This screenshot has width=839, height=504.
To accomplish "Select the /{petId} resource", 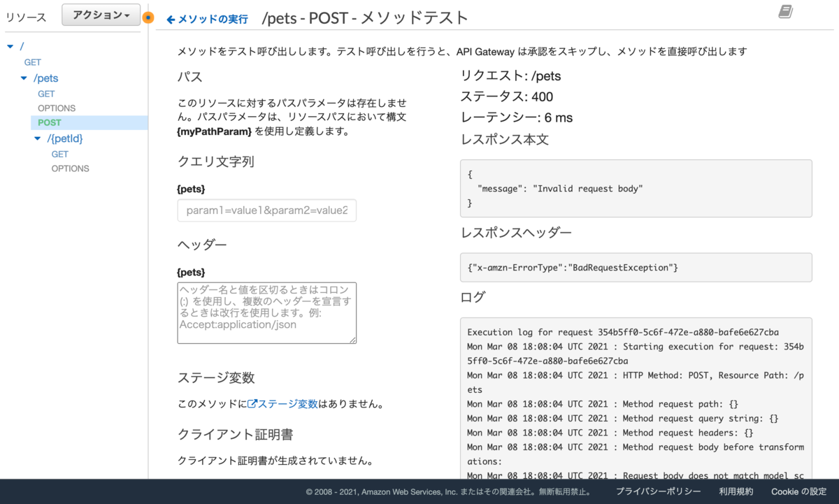I will pos(65,139).
